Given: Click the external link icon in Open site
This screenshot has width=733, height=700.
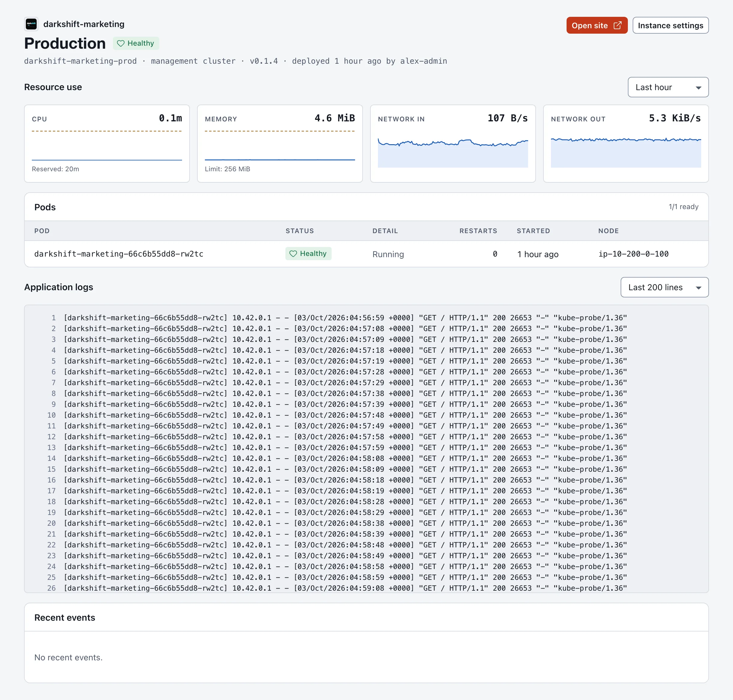Looking at the screenshot, I should click(617, 25).
